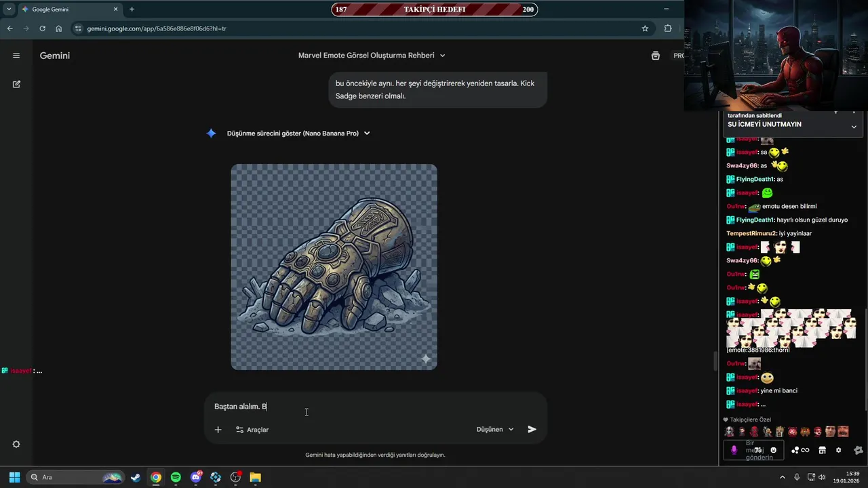This screenshot has width=868, height=488.
Task: Open Windows Start menu
Action: pyautogui.click(x=14, y=477)
